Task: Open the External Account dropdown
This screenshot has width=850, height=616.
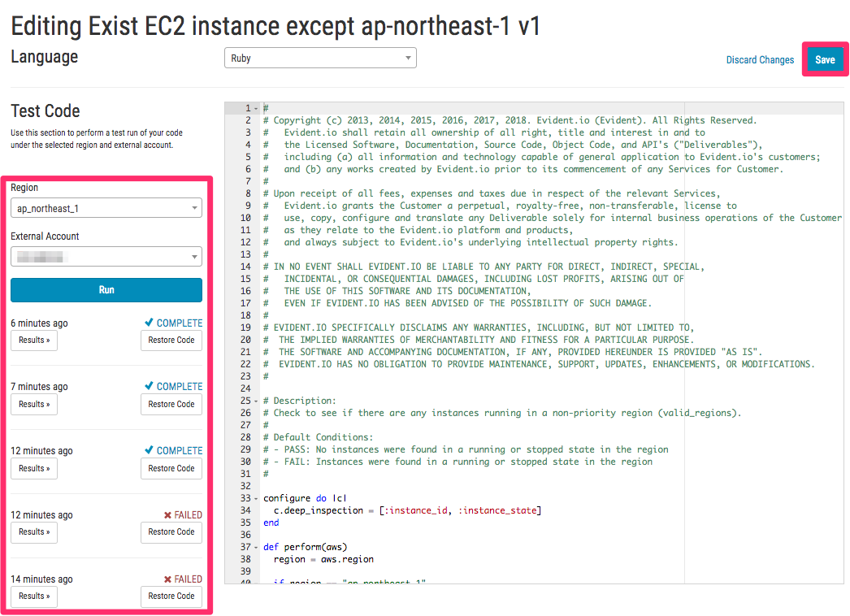Action: 106,258
